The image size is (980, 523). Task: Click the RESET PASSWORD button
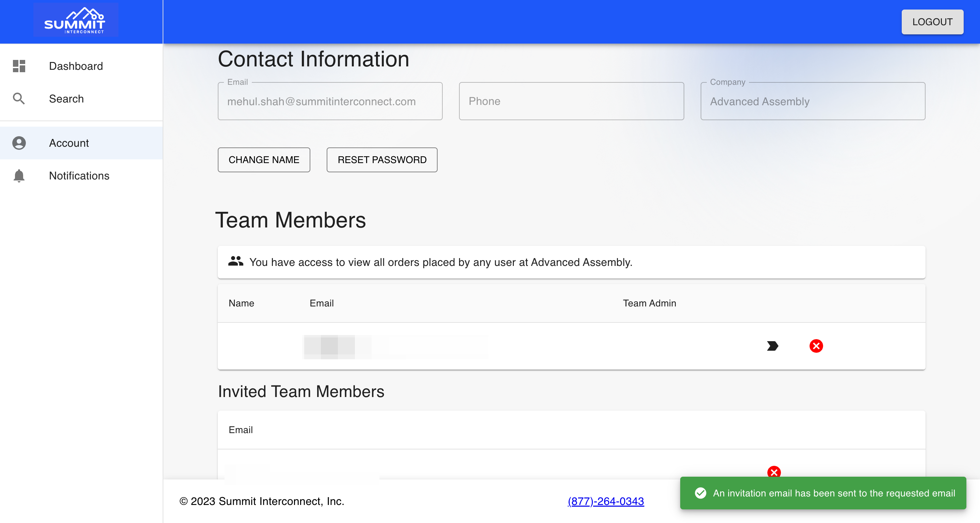pyautogui.click(x=382, y=159)
